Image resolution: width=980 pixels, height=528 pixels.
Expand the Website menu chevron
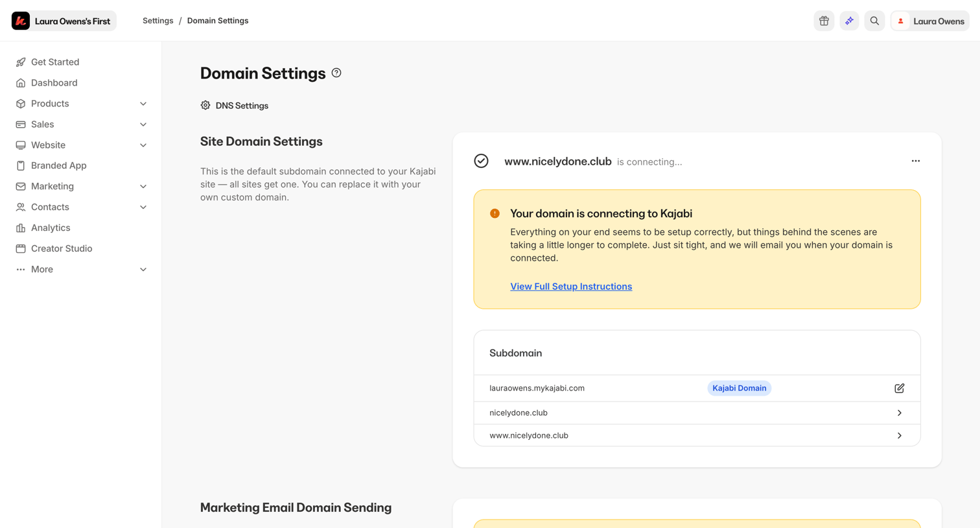143,145
